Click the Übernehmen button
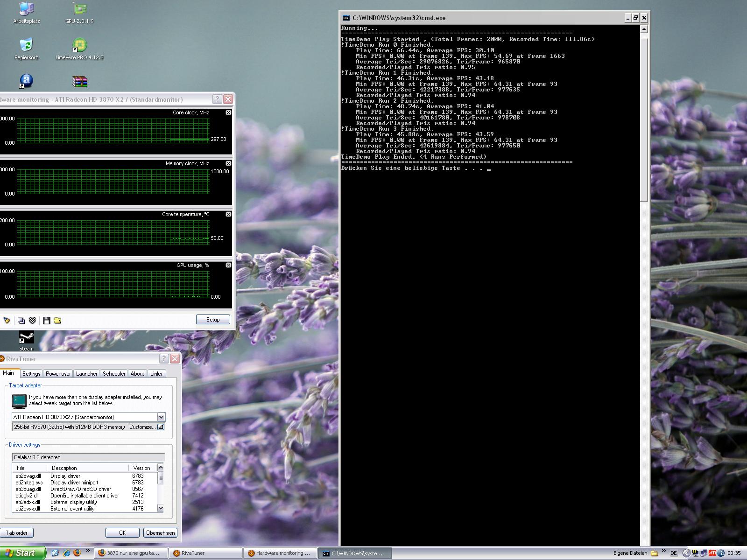 (x=160, y=532)
